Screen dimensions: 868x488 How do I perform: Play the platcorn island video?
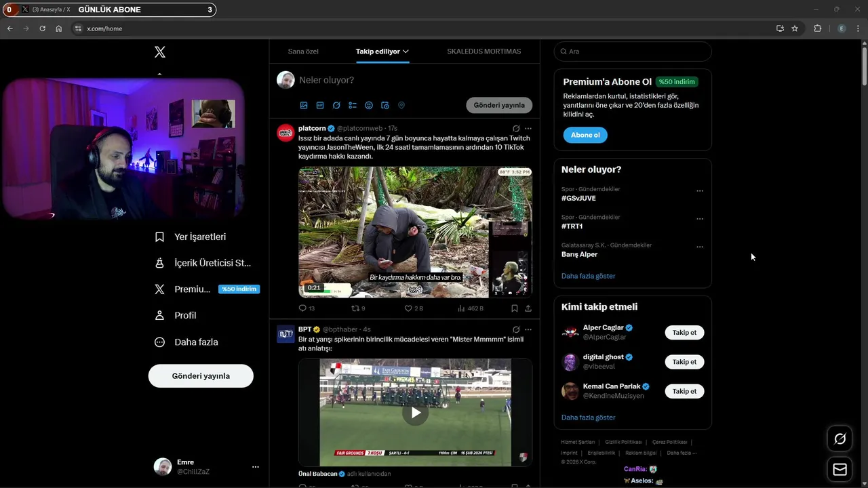415,232
